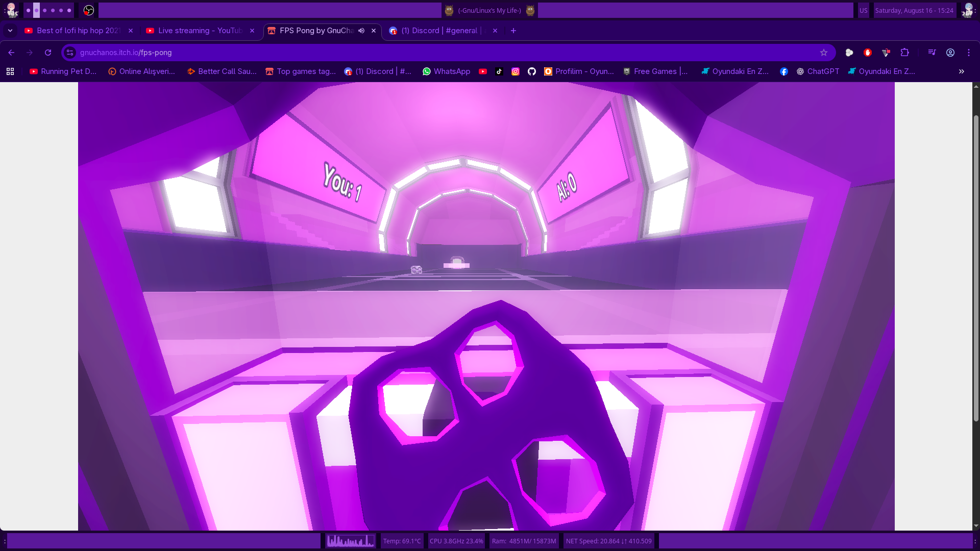Switch to Best of lofi hip hop tab
This screenshot has height=551, width=980.
click(77, 31)
